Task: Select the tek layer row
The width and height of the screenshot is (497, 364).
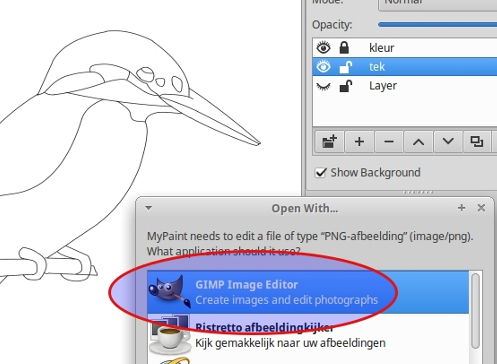Action: [x=405, y=67]
